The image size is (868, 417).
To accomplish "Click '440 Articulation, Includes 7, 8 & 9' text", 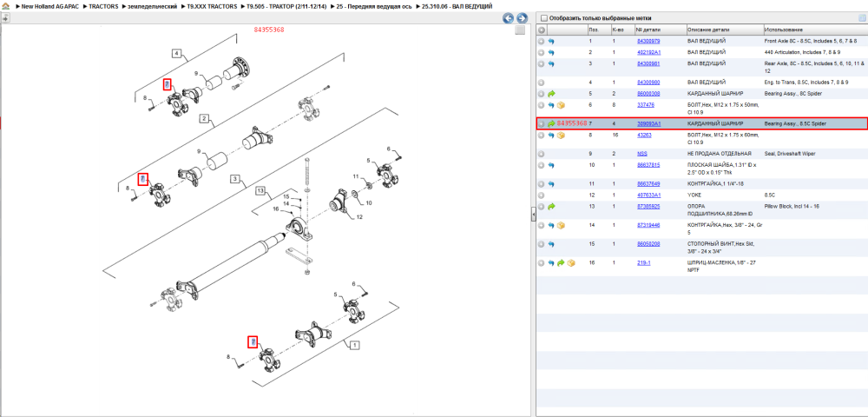I will (x=802, y=52).
